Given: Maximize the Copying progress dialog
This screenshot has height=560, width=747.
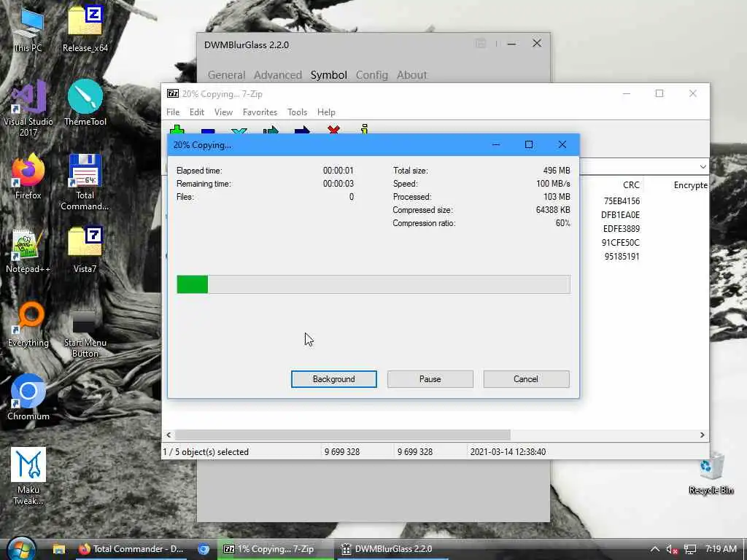Looking at the screenshot, I should tap(529, 145).
